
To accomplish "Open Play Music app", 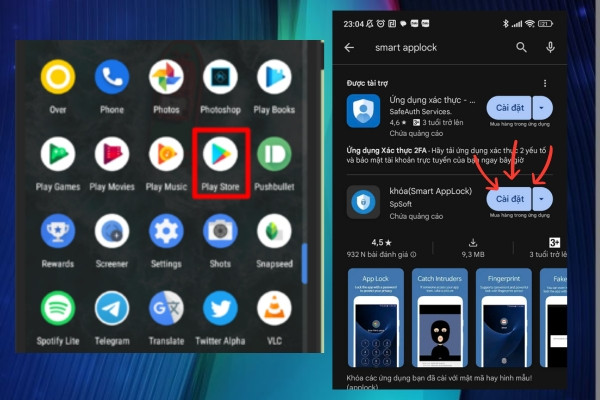I will coord(166,154).
